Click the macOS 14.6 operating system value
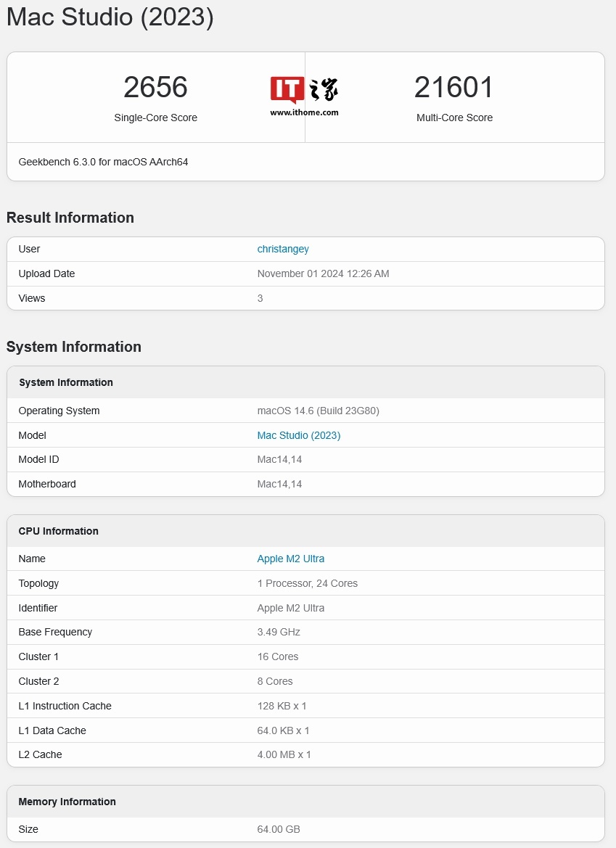 click(318, 411)
